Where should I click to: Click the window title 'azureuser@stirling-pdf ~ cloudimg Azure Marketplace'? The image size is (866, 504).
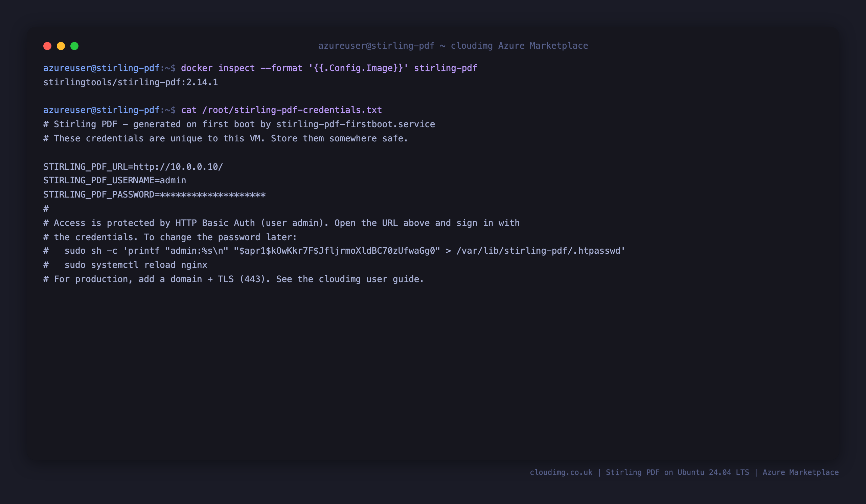click(453, 46)
